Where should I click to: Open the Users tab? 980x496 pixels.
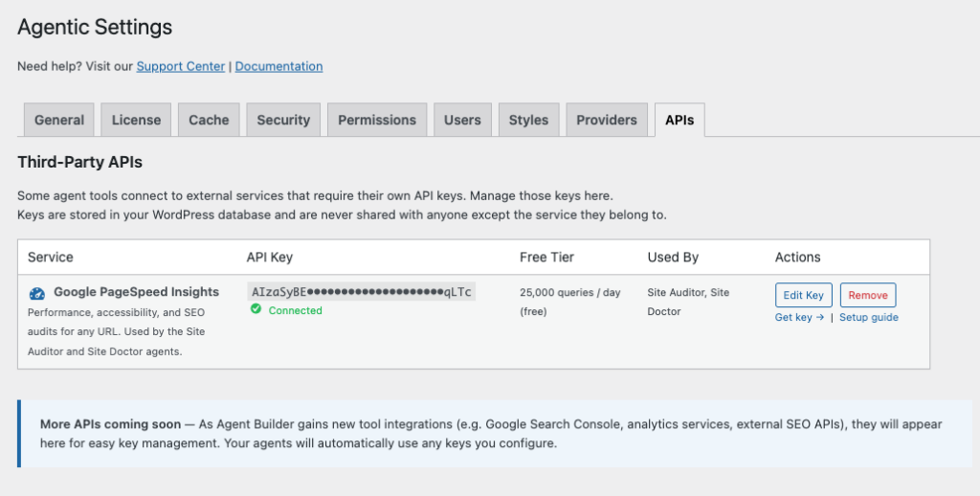462,120
